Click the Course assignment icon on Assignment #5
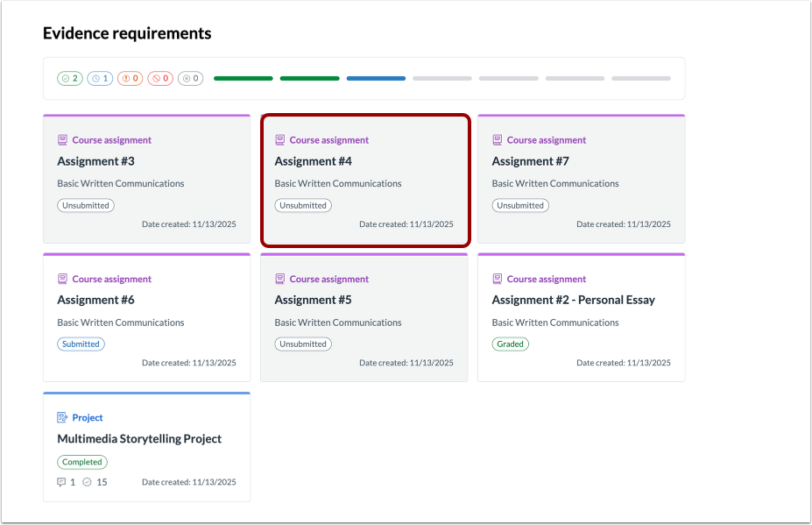Screen dimensions: 812x525 (x=280, y=278)
